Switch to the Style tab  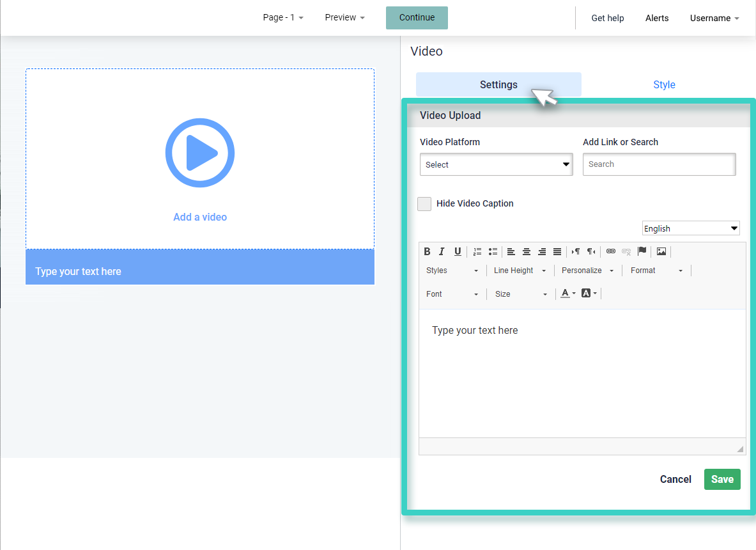pyautogui.click(x=664, y=84)
